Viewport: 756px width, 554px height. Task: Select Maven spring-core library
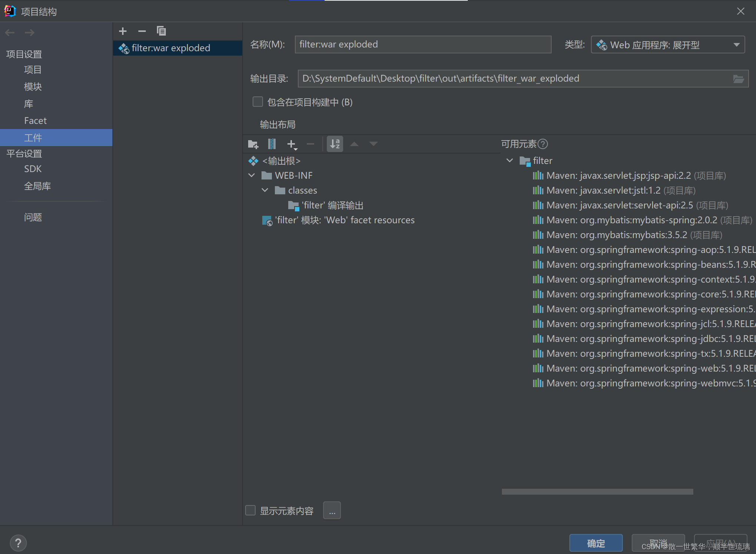[644, 294]
